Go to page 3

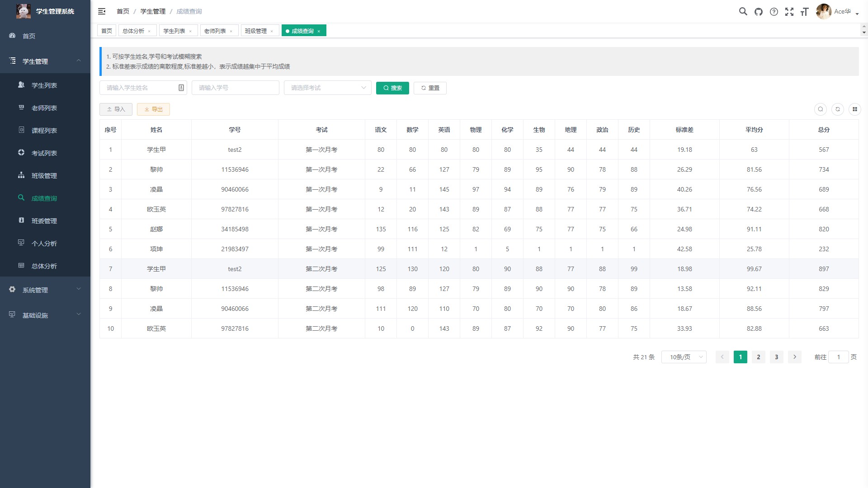tap(777, 357)
